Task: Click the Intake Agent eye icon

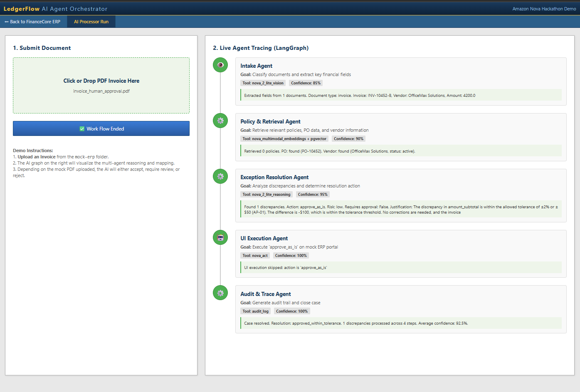Action: (220, 65)
